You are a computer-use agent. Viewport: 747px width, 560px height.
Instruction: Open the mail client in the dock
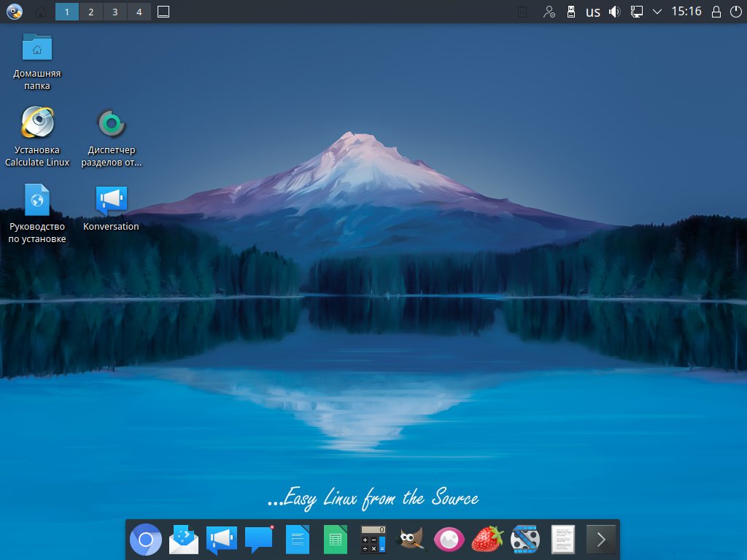click(x=184, y=540)
